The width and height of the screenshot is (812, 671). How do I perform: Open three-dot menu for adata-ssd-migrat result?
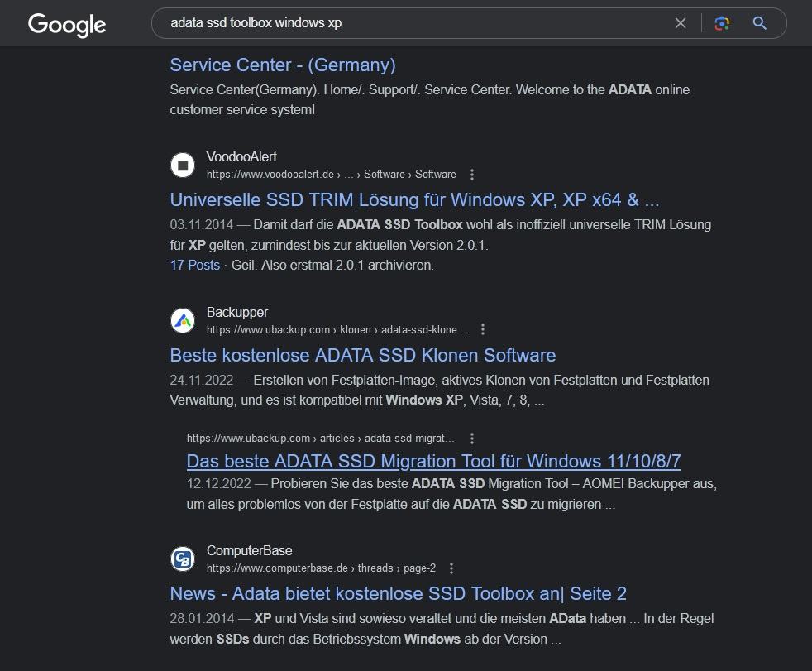click(472, 439)
